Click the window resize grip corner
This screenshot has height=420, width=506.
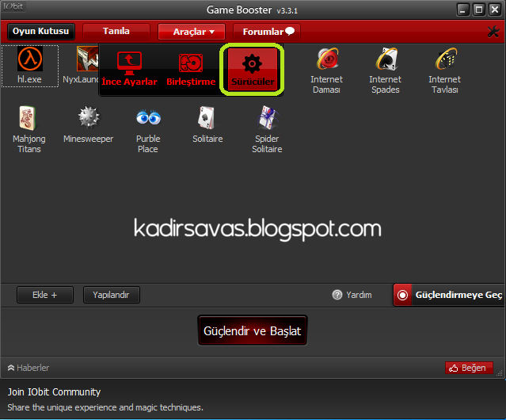[500, 373]
